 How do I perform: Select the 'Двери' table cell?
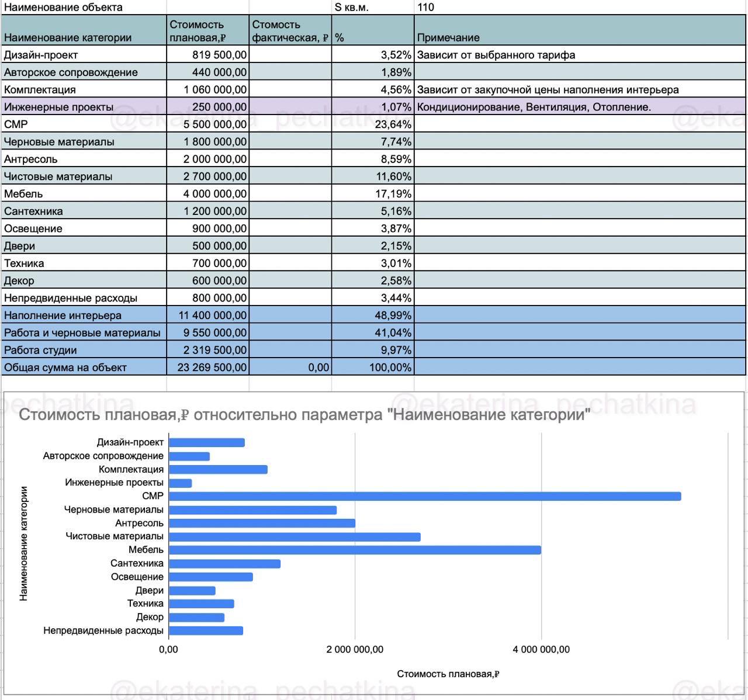pos(84,246)
